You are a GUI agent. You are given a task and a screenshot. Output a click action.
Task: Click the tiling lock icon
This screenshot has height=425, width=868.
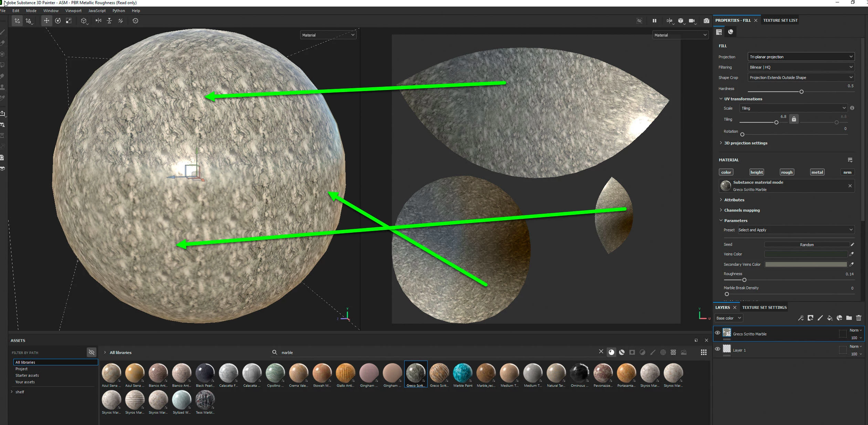tap(794, 119)
